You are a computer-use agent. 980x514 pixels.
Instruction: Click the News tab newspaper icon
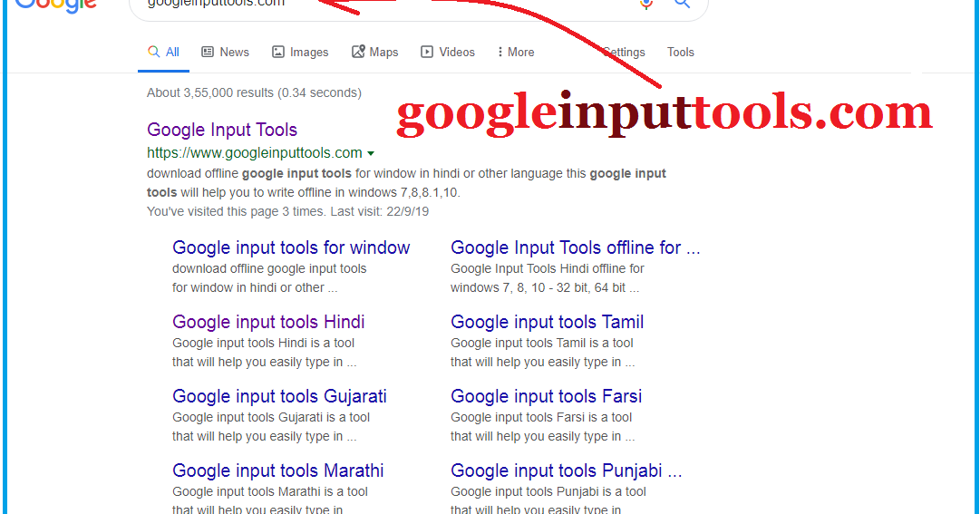click(x=208, y=52)
